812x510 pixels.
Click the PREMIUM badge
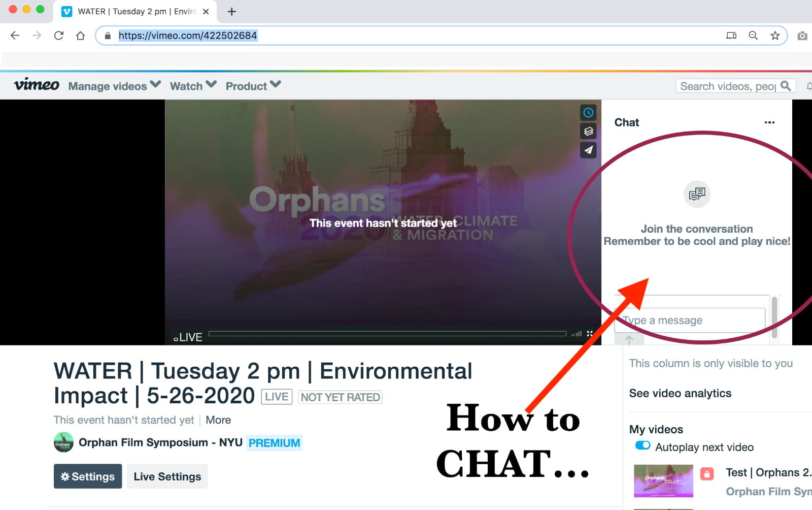(274, 443)
